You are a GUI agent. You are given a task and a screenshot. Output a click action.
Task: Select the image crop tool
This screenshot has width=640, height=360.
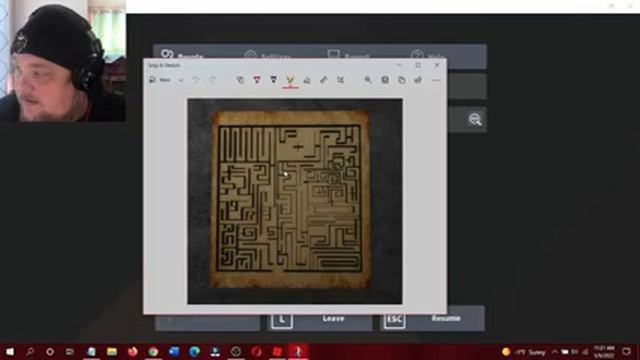tap(340, 80)
